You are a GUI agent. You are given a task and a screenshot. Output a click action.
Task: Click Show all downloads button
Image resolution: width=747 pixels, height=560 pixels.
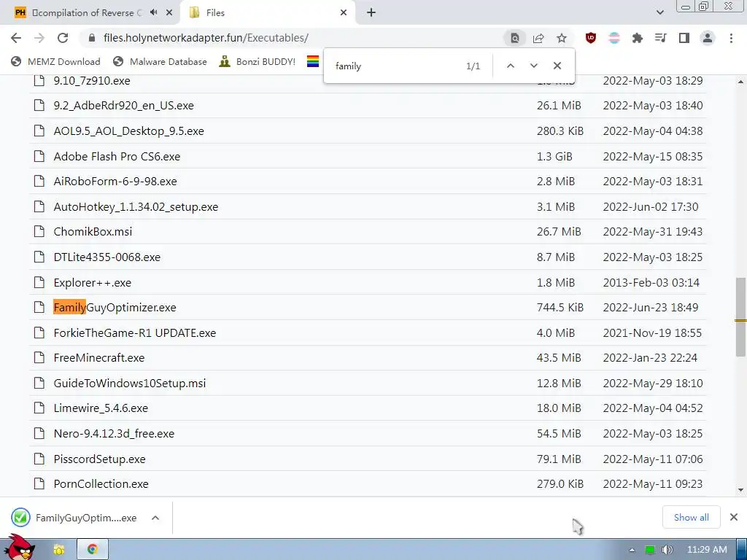pyautogui.click(x=691, y=517)
